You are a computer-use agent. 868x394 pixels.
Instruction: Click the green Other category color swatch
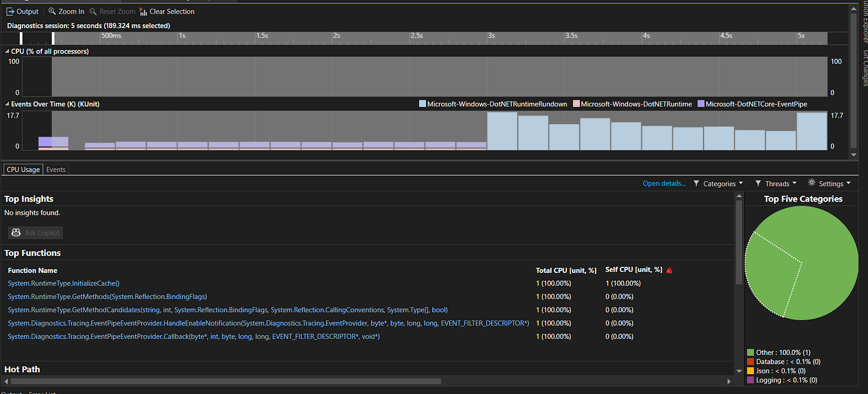click(x=750, y=352)
